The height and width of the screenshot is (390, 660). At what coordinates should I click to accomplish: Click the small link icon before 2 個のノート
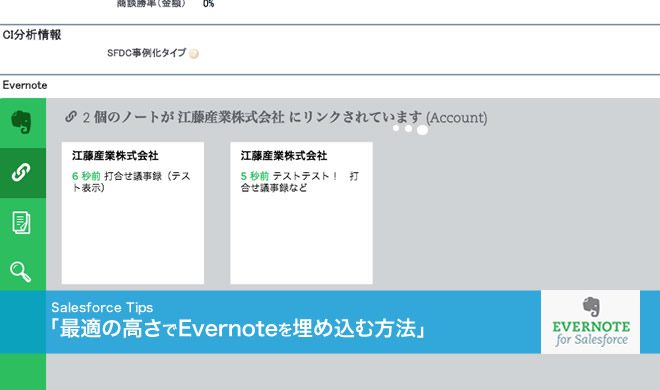point(71,117)
